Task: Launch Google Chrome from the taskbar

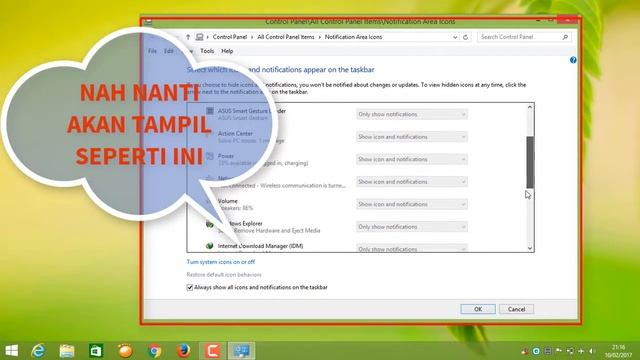Action: (154, 351)
